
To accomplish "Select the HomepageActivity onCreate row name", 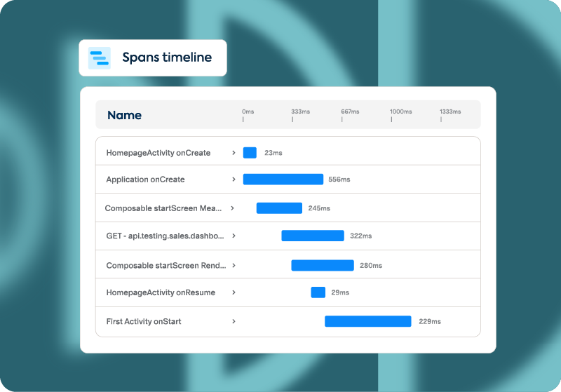I will click(158, 153).
